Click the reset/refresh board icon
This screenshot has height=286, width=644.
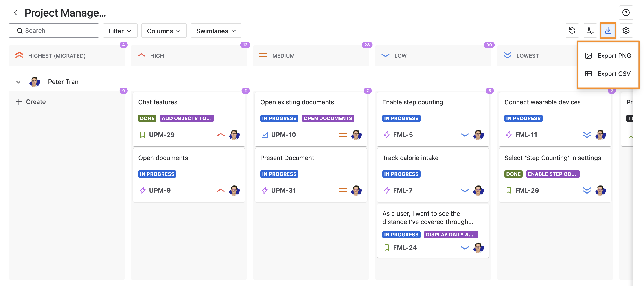click(x=572, y=31)
